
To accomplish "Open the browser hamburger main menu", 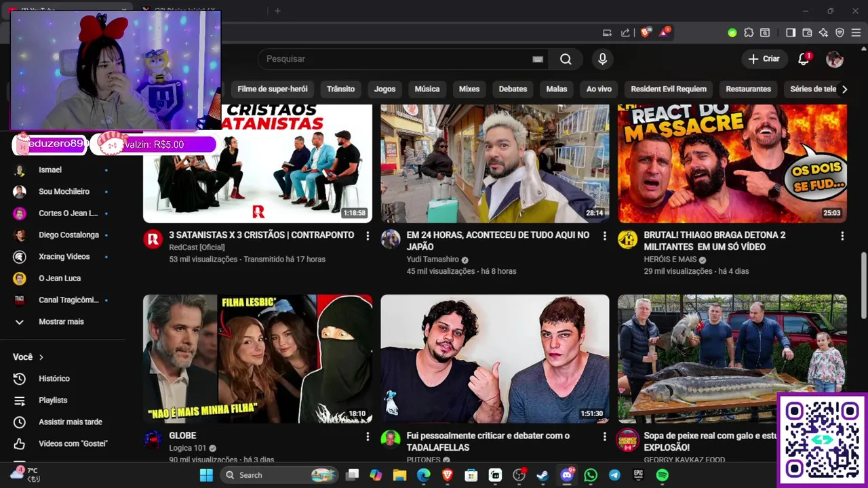I will coord(856,33).
